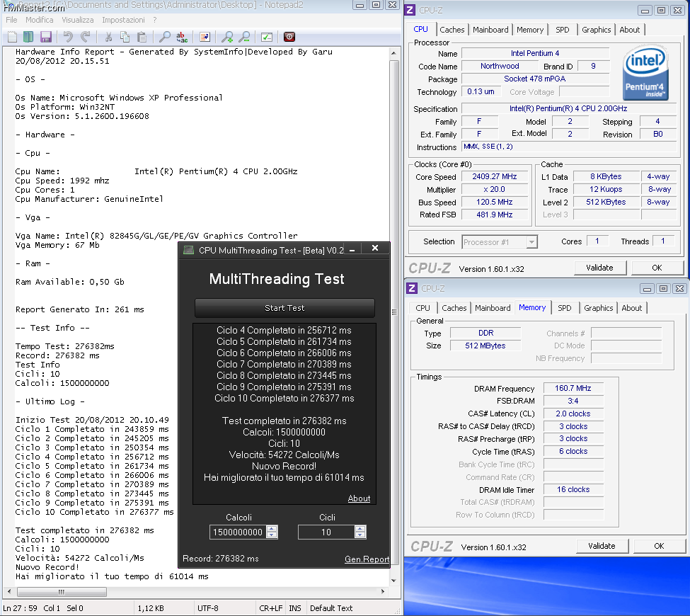This screenshot has height=616, width=690.
Task: Click the Undo arrow icon in Notepad2
Action: tap(68, 37)
